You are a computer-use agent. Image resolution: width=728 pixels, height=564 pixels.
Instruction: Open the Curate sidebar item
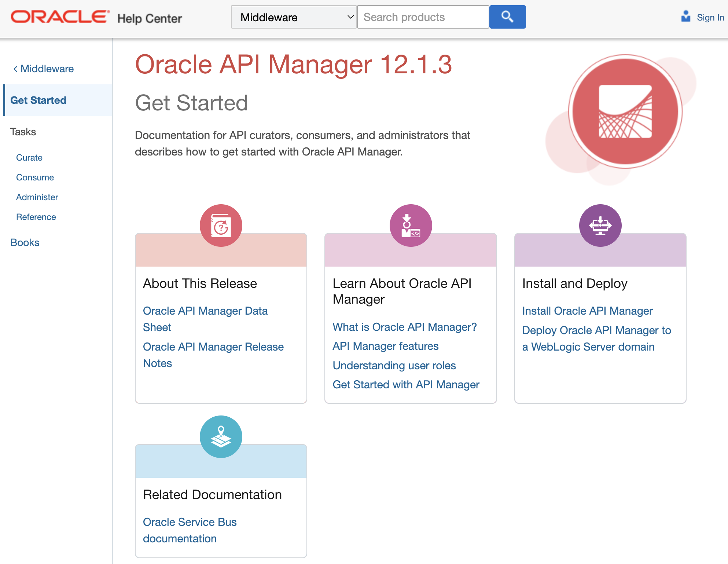[x=29, y=158]
